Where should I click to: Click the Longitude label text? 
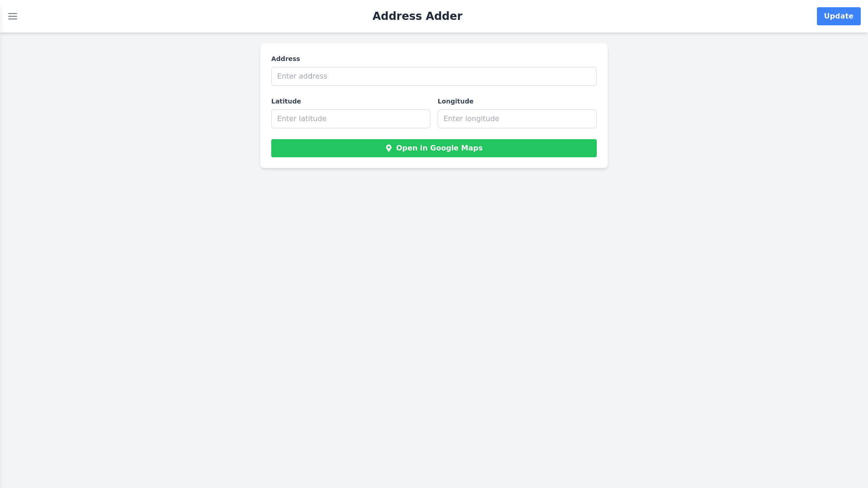pos(455,101)
